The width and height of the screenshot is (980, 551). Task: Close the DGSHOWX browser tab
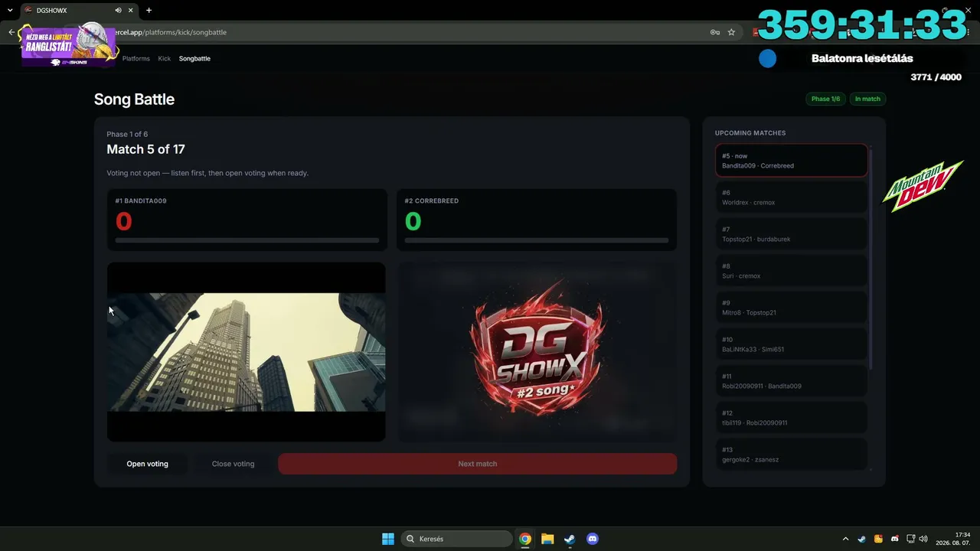point(132,11)
